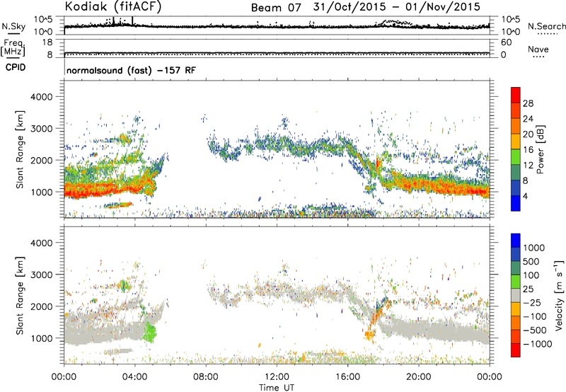
Task: Click the '20:00' time axis label
Action: (419, 377)
